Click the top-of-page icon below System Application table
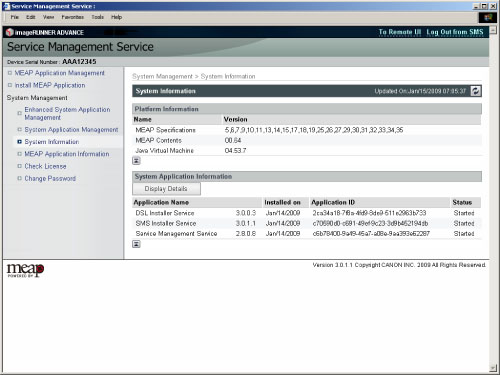Screen dimensions: 500x375 tap(136, 244)
